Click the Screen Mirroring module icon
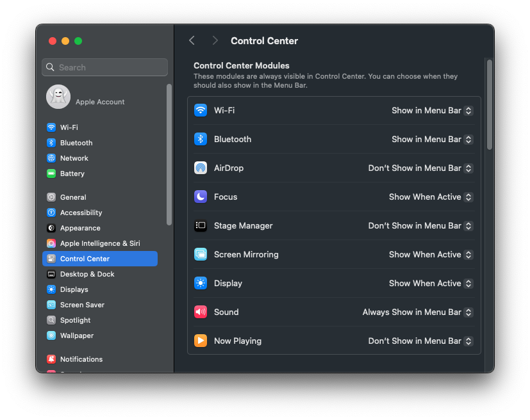 pyautogui.click(x=201, y=254)
